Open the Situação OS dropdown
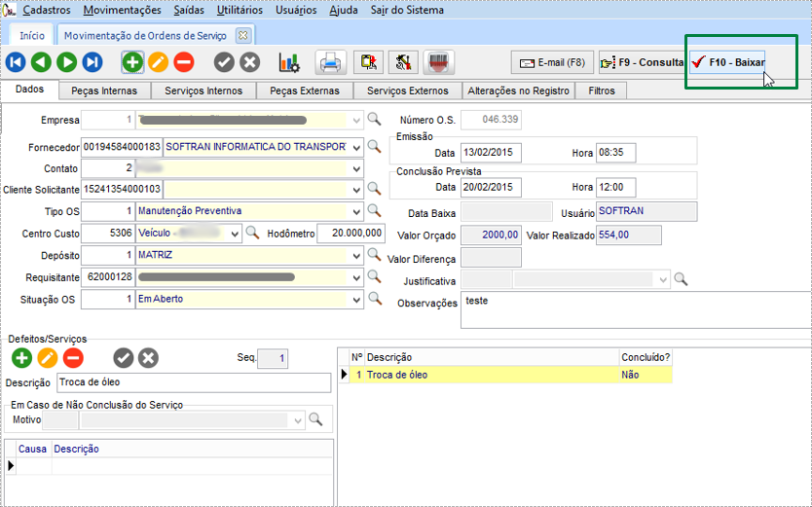812x507 pixels. coord(354,300)
